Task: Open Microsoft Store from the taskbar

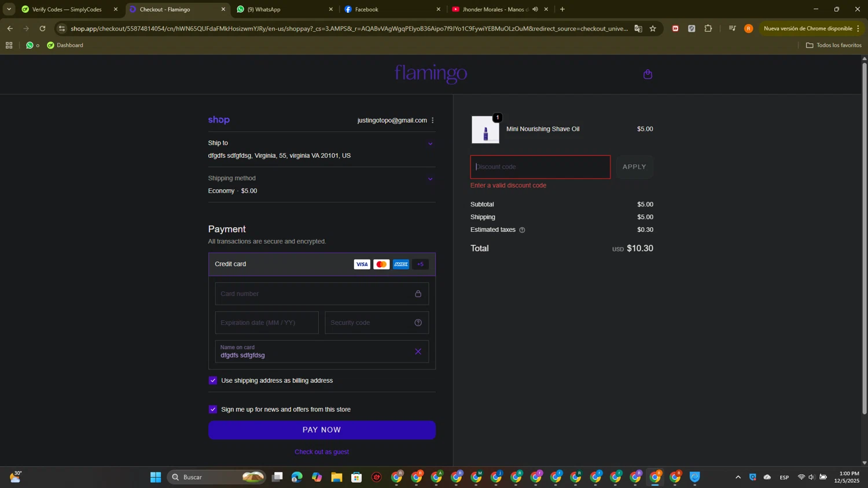Action: coord(356,477)
